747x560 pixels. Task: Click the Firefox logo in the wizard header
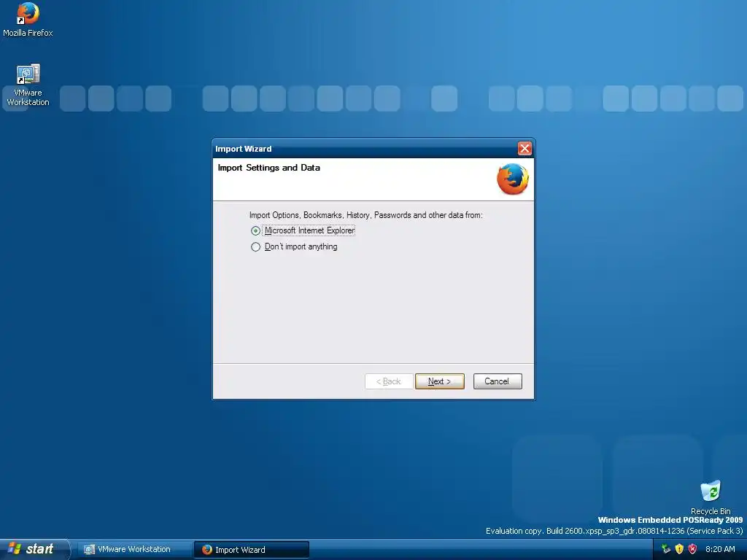(x=513, y=179)
